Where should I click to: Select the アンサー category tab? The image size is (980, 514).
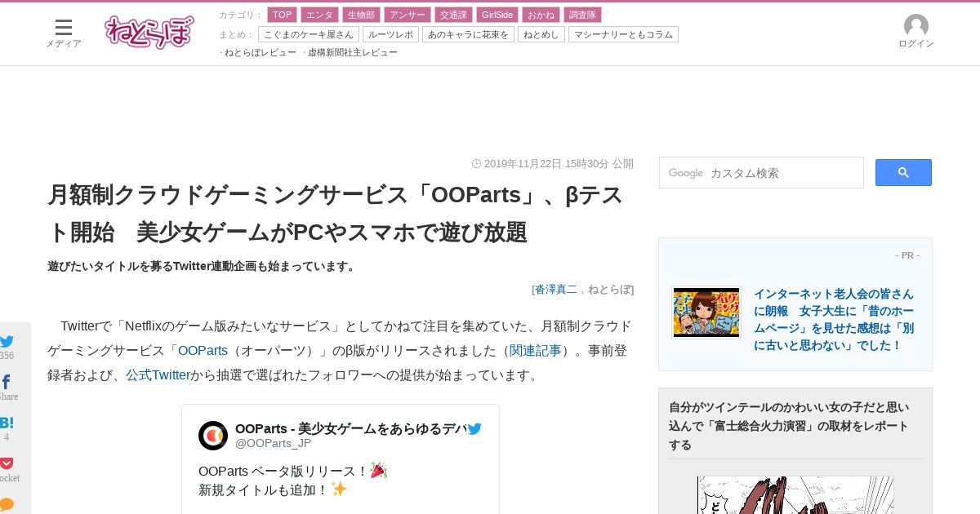(407, 15)
